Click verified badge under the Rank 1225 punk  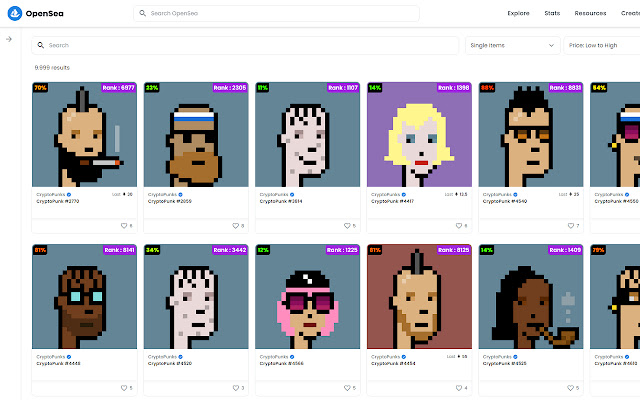[292, 357]
